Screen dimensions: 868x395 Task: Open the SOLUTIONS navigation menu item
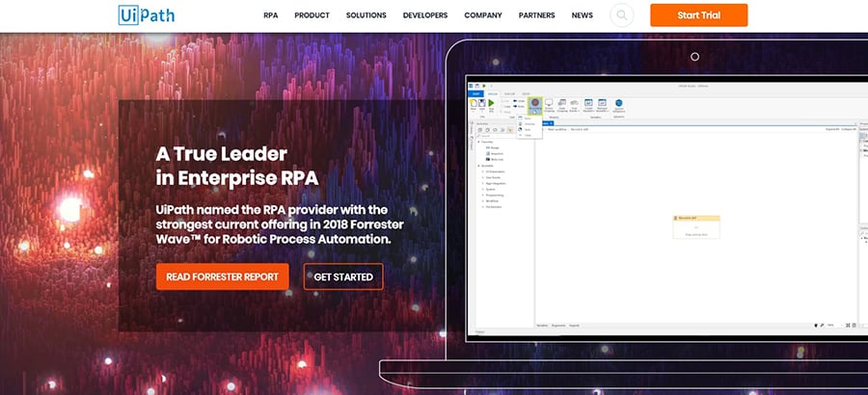[x=366, y=15]
